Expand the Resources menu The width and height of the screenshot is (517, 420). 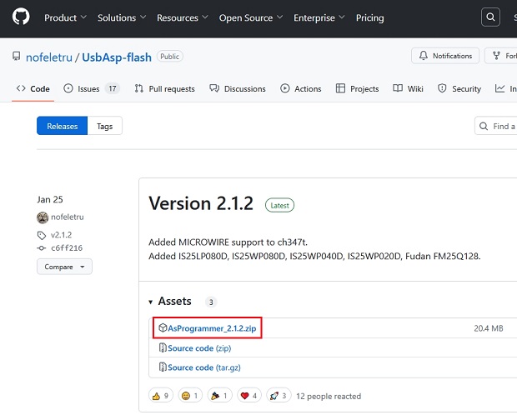point(183,17)
